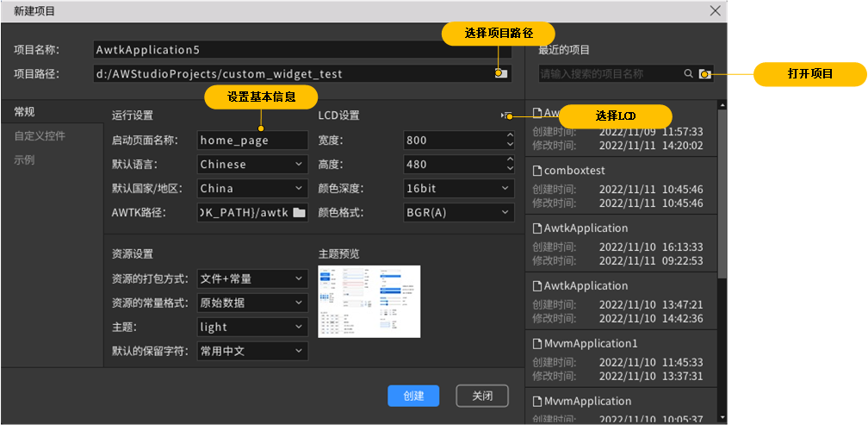The width and height of the screenshot is (868, 425).
Task: Close the 新建项目 dialog window
Action: click(716, 10)
